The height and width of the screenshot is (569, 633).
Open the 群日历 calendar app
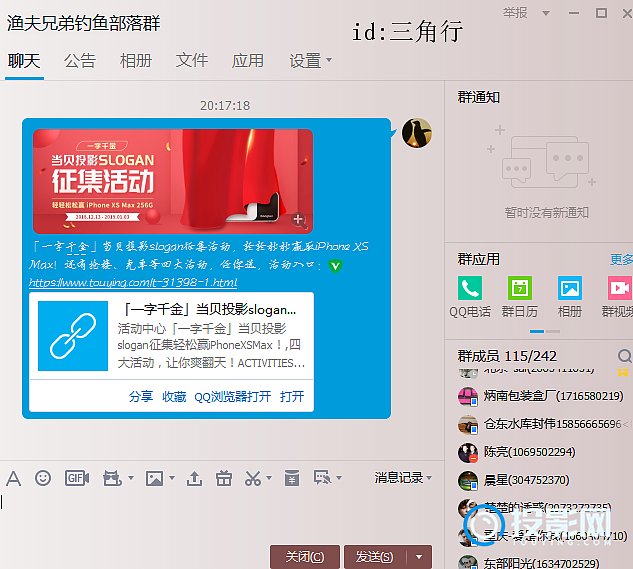click(520, 288)
